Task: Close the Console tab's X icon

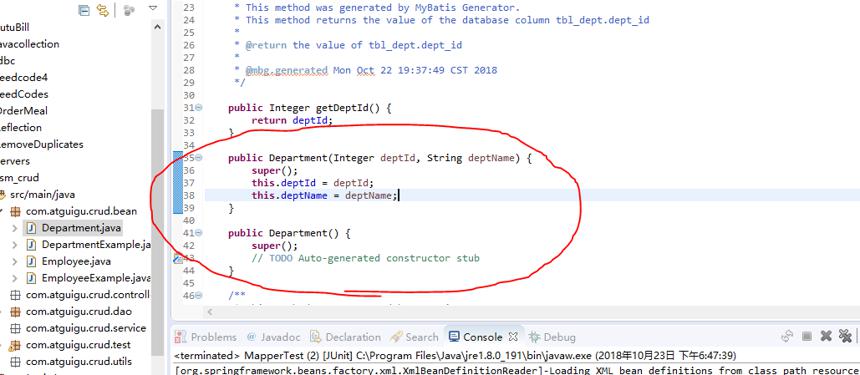Action: (513, 337)
